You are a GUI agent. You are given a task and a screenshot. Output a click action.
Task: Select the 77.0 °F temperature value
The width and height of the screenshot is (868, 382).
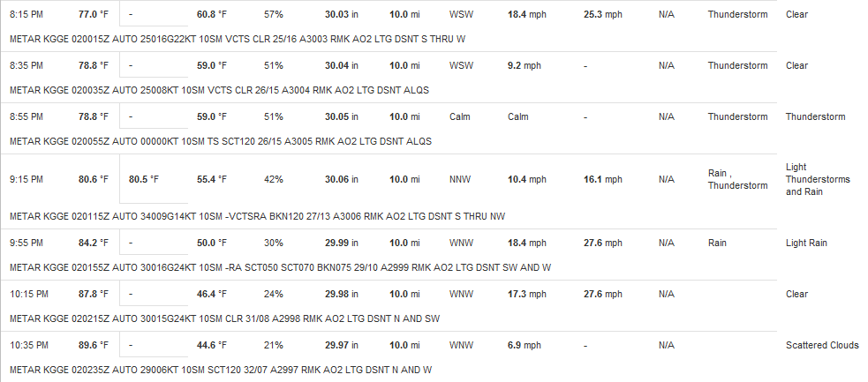click(94, 14)
